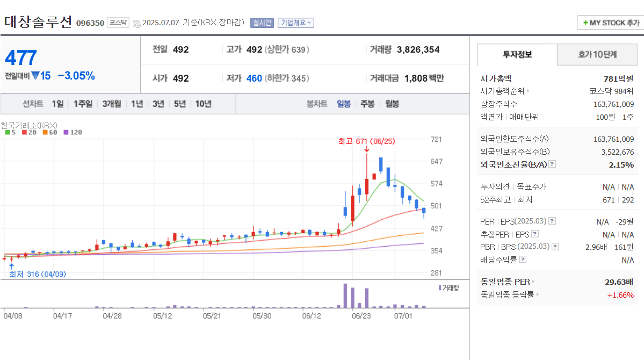This screenshot has width=644, height=360.
Task: Click the red 20-day moving average legend
Action: pyautogui.click(x=29, y=132)
